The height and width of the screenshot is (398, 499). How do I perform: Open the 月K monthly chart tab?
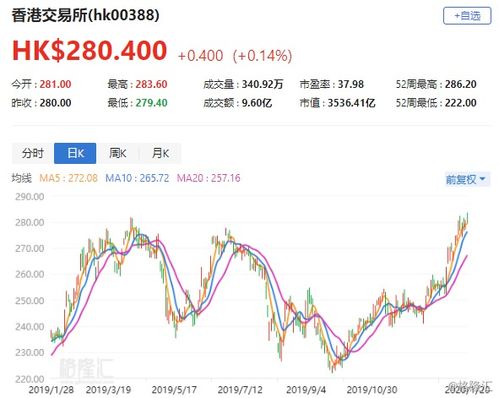[160, 153]
